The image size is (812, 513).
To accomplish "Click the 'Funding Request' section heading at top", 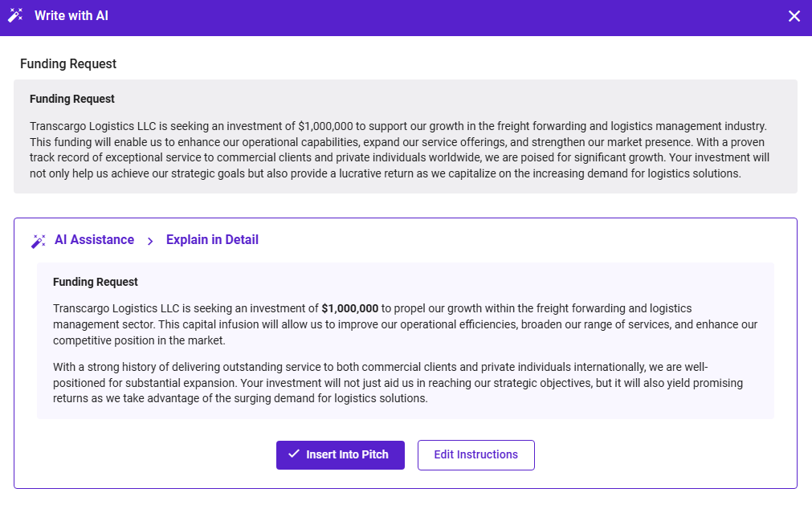I will pos(68,63).
